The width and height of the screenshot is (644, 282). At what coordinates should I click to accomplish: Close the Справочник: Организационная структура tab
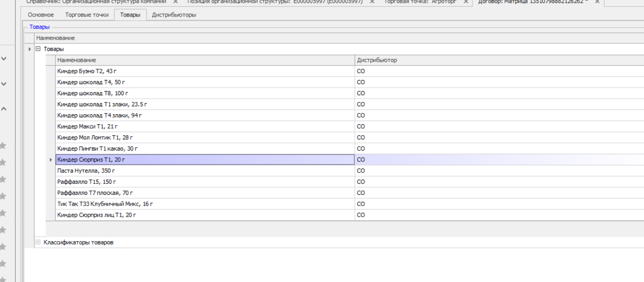pos(175,2)
